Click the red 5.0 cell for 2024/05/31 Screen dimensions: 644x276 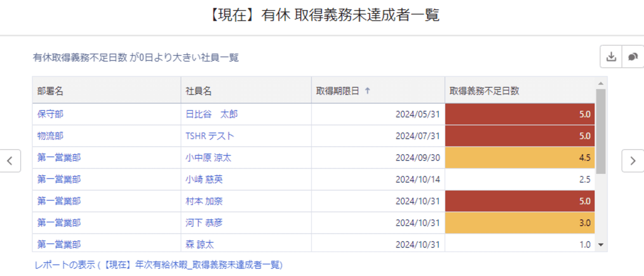519,114
